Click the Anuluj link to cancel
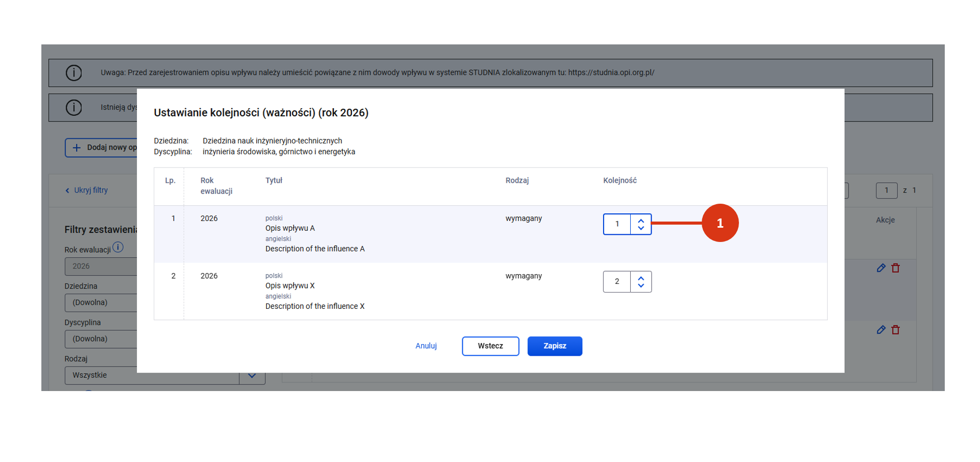Image resolution: width=980 pixels, height=462 pixels. (426, 346)
